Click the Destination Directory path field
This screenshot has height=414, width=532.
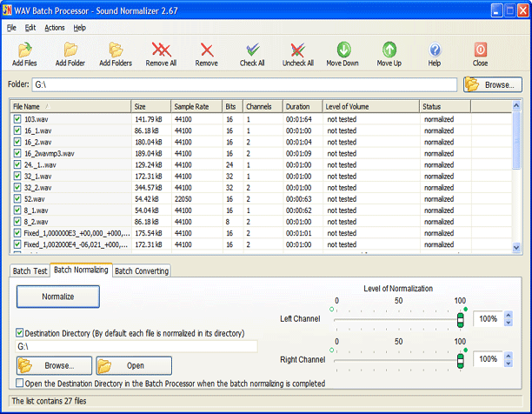coord(136,346)
